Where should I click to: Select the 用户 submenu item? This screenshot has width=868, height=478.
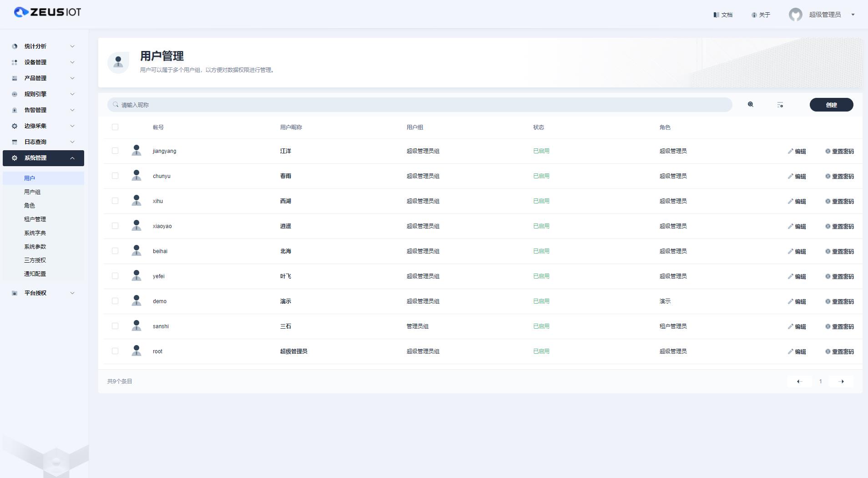(43, 178)
